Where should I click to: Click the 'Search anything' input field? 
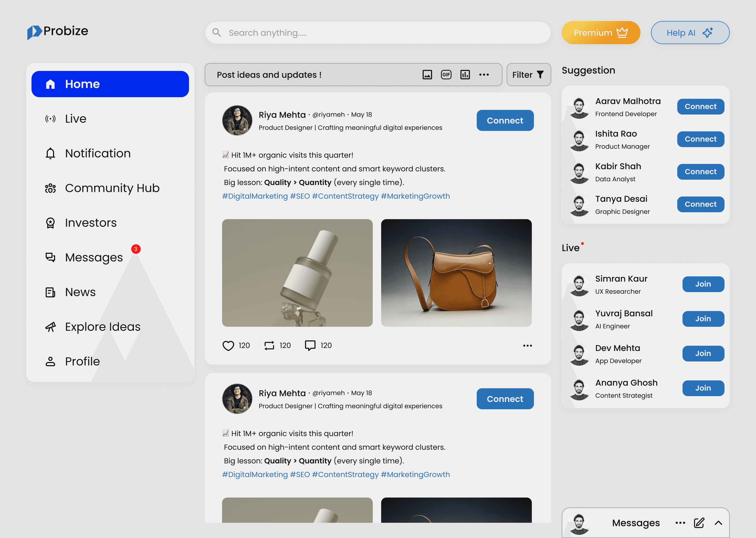pyautogui.click(x=378, y=33)
